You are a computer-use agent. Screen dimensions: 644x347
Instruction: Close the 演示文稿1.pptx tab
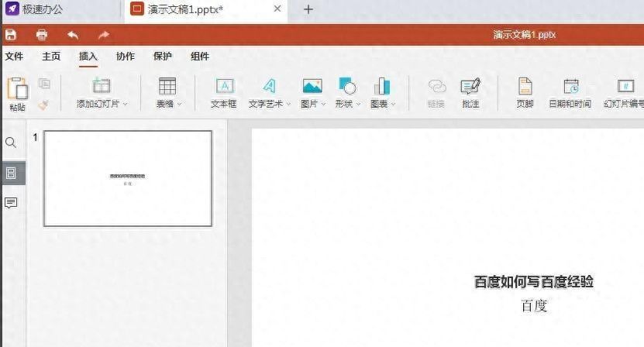pos(277,9)
